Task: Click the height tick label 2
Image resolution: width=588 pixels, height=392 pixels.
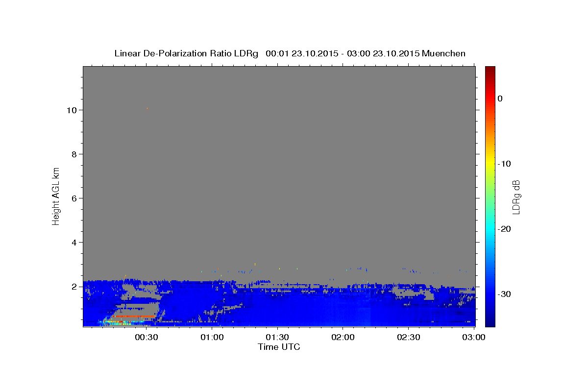Action: pos(74,287)
